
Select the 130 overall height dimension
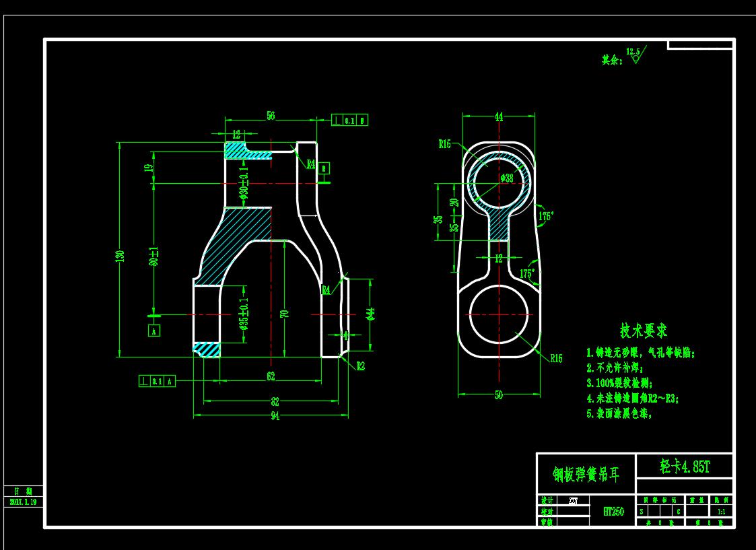pyautogui.click(x=121, y=256)
